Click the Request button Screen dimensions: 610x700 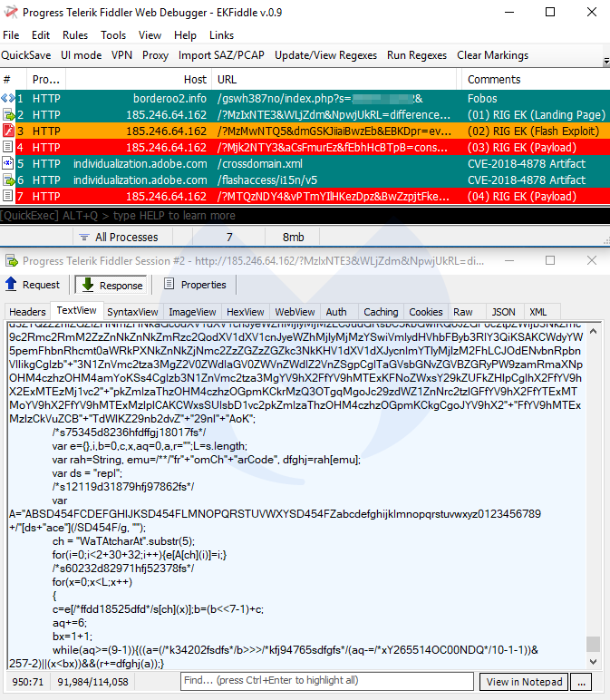coord(33,285)
